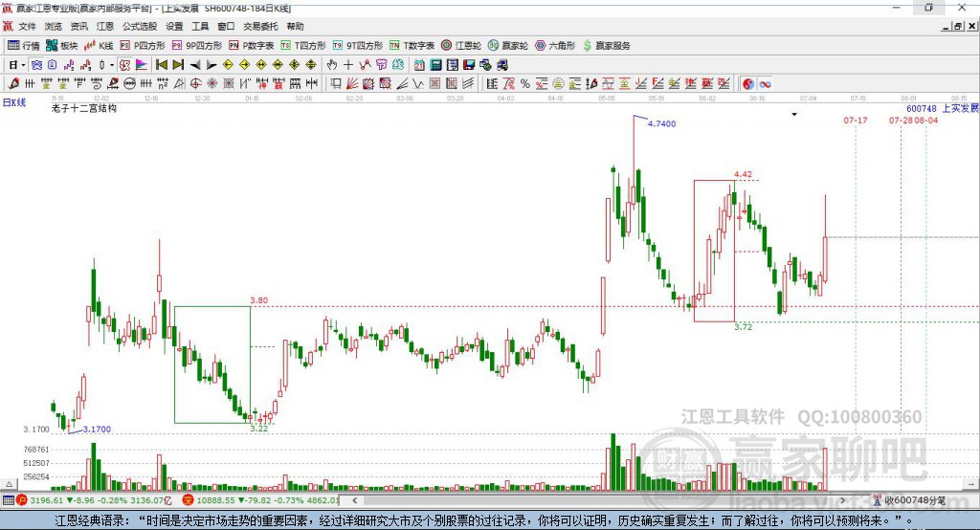The image size is (980, 530).
Task: Open the 帮助 menu
Action: [295, 26]
